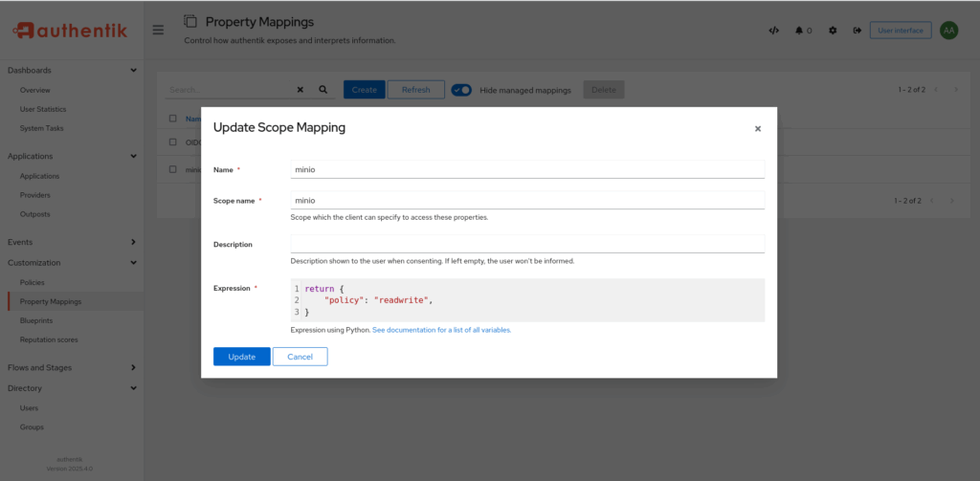
Task: Open the API drawer code icon
Action: point(773,31)
